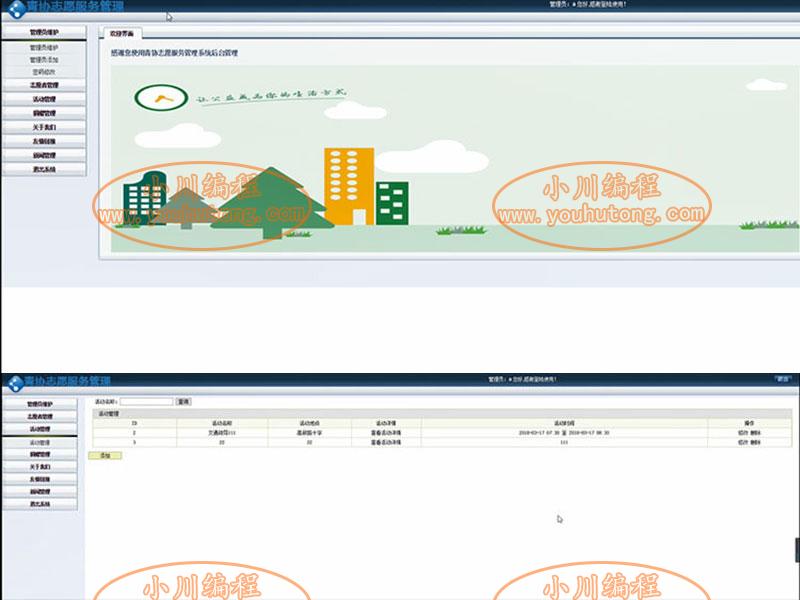Screen dimensions: 800x600
Task: Click 退出系统 in the activity-list sidebar
Action: point(40,504)
